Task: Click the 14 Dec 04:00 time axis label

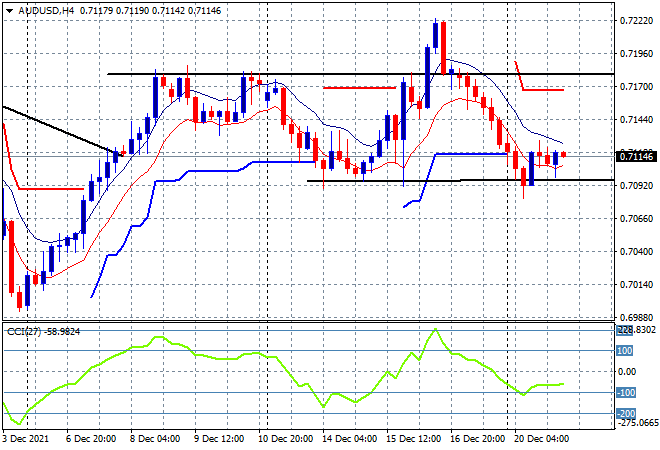Action: point(349,439)
